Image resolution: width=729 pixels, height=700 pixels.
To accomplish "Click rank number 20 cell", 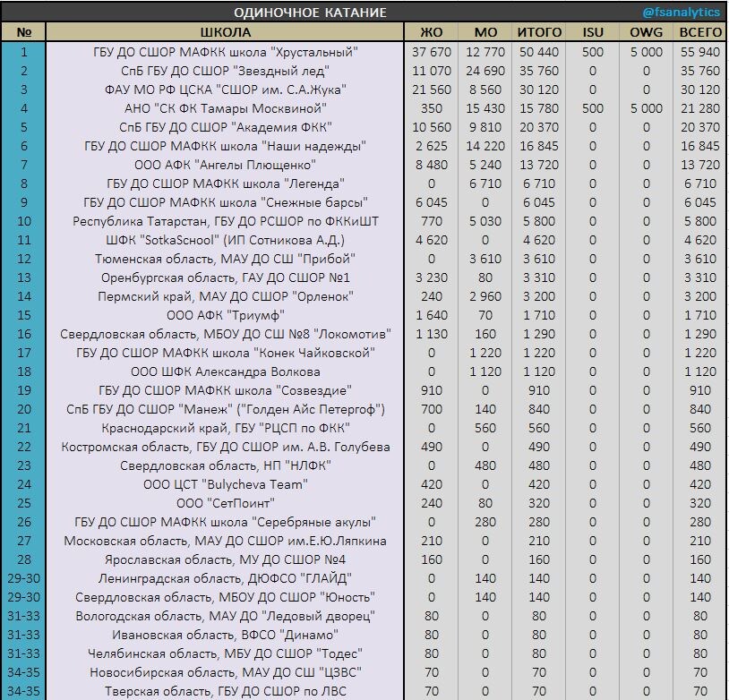I will (23, 409).
